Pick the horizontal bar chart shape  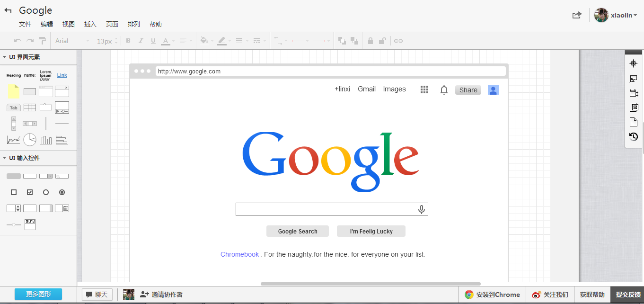(x=62, y=140)
